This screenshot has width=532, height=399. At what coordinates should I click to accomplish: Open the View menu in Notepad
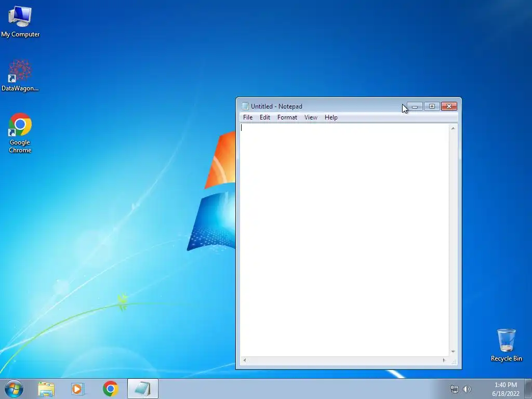311,117
